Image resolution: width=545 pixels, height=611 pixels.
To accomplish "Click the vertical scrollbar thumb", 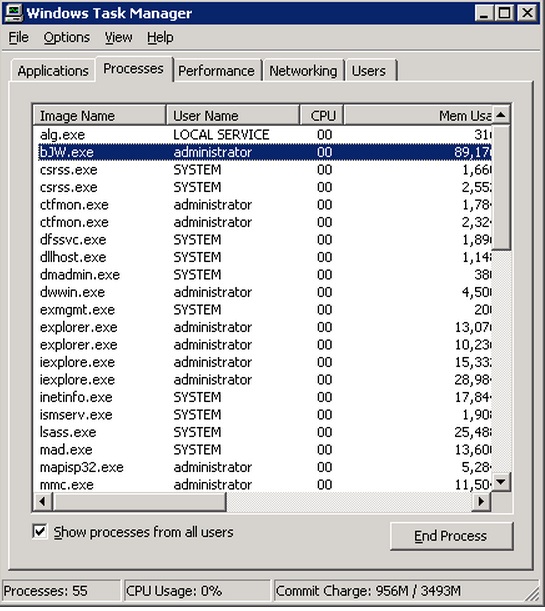I will pyautogui.click(x=501, y=187).
